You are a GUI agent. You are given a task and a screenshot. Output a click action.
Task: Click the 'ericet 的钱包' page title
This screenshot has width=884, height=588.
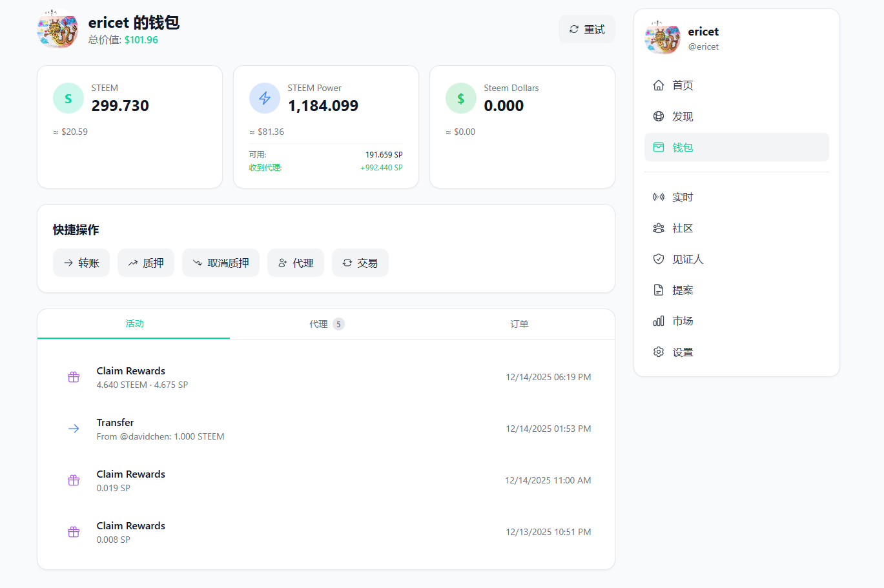(x=134, y=23)
